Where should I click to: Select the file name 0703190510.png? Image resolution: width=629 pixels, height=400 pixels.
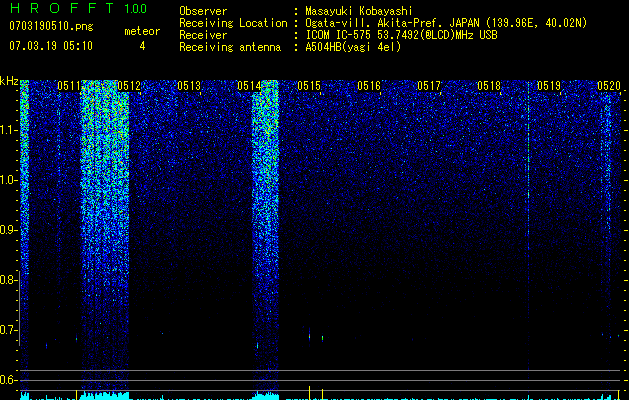pos(51,27)
